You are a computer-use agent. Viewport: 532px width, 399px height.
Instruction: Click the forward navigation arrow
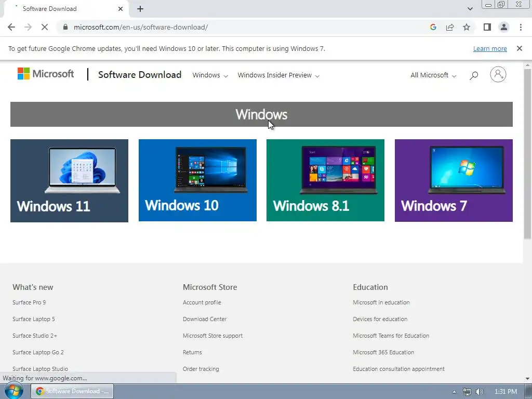[x=28, y=27]
